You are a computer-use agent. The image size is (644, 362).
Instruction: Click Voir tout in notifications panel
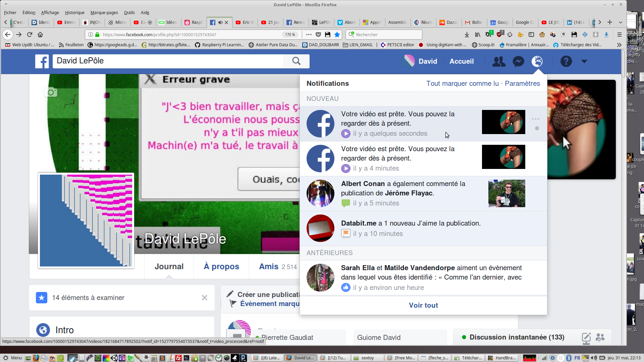point(423,305)
